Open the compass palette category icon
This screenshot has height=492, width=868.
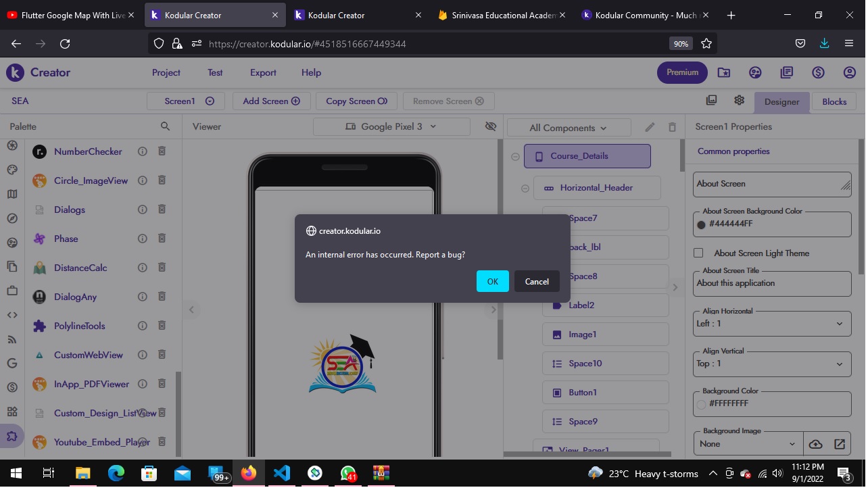point(11,218)
